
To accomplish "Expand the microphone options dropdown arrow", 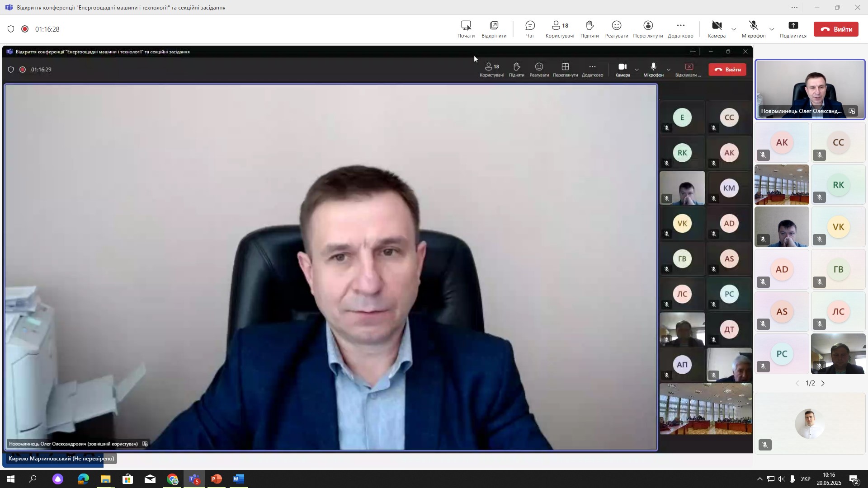I will coord(772,30).
